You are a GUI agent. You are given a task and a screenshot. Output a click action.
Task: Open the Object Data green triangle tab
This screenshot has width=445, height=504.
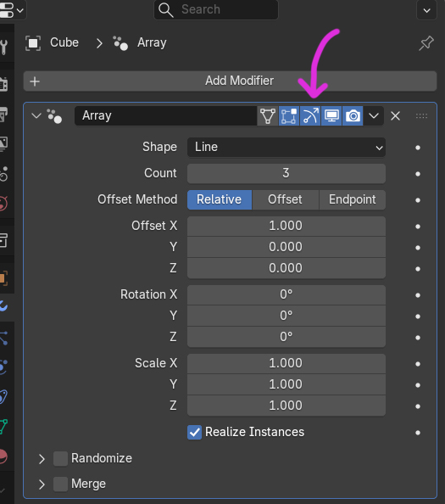click(x=4, y=427)
